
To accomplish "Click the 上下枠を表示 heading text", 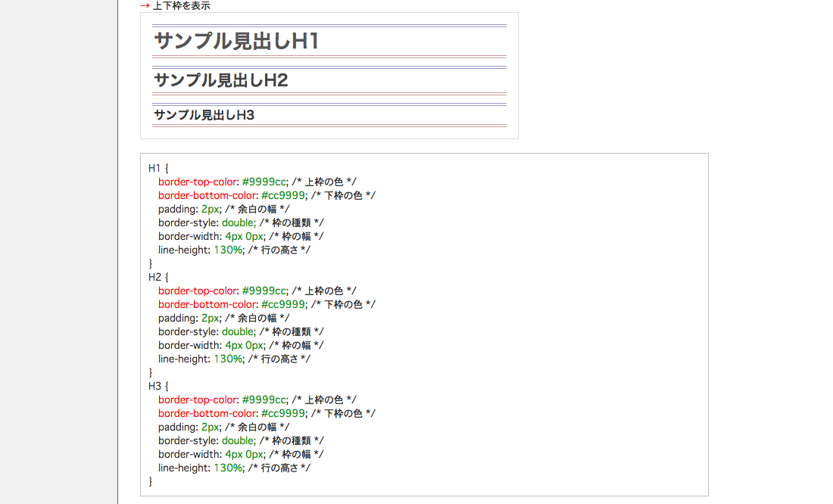I will point(181,6).
